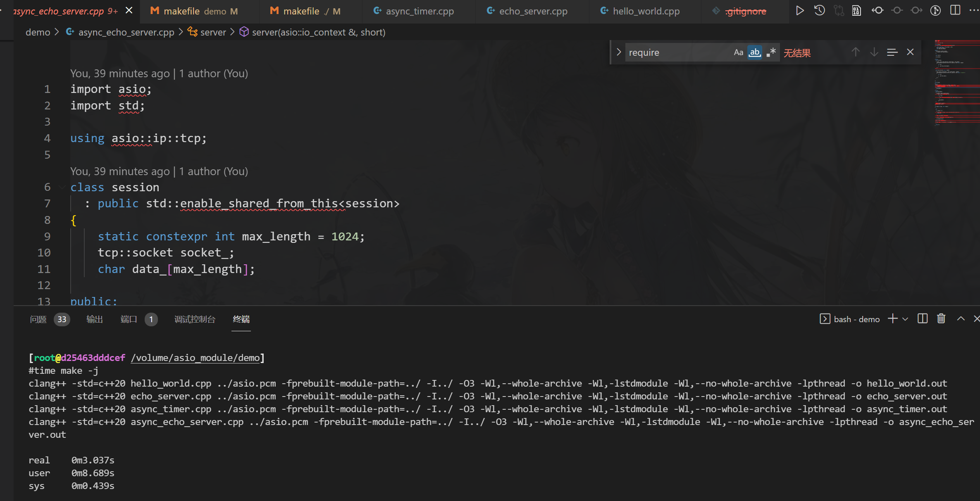The height and width of the screenshot is (501, 980).
Task: Close the find widget
Action: (910, 52)
